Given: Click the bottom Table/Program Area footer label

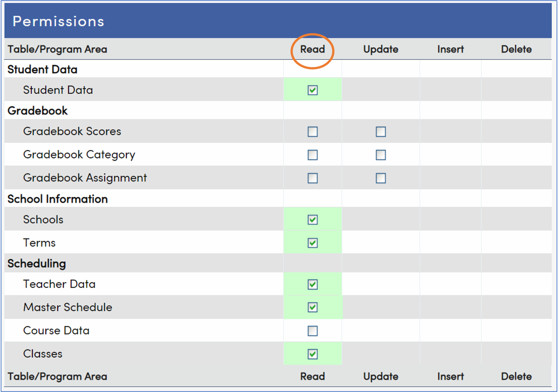Looking at the screenshot, I should pyautogui.click(x=57, y=376).
